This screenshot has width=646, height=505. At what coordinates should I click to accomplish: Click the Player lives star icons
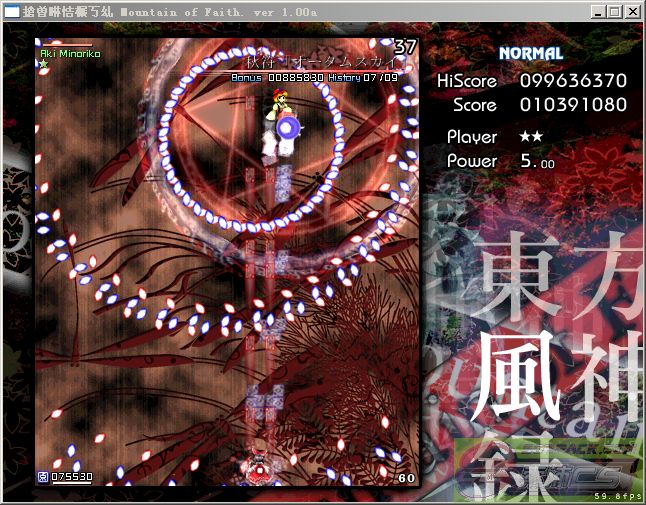(x=531, y=136)
